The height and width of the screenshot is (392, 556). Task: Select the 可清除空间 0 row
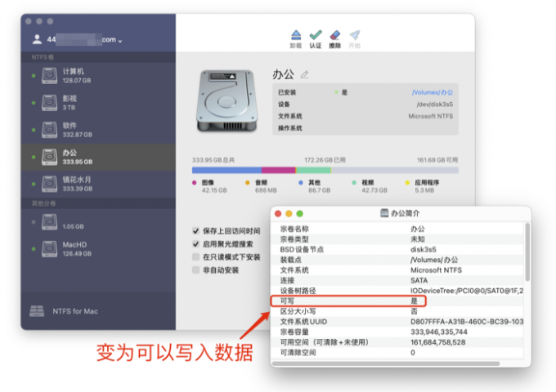point(398,352)
